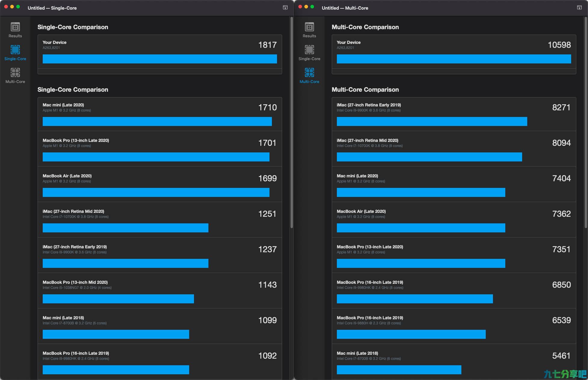588x380 pixels.
Task: Click the Untitled — Single-Core window title
Action: pos(52,8)
